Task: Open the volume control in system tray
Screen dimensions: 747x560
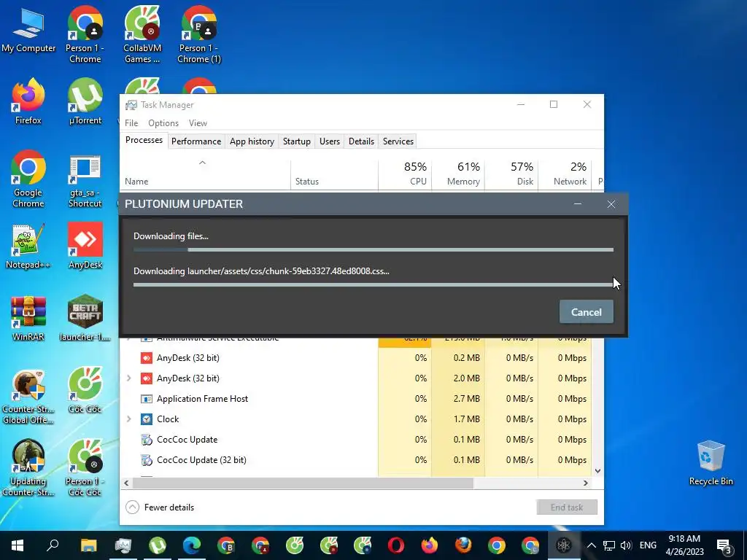Action: click(x=626, y=545)
